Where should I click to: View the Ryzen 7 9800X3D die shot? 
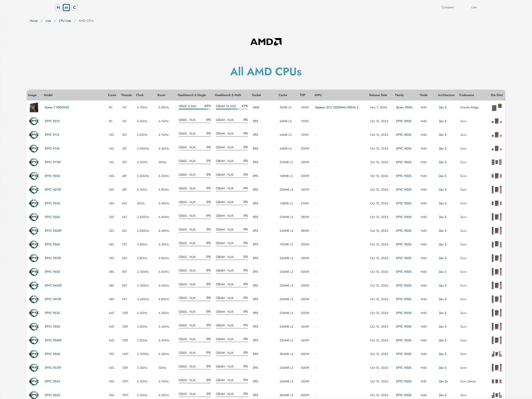point(497,107)
